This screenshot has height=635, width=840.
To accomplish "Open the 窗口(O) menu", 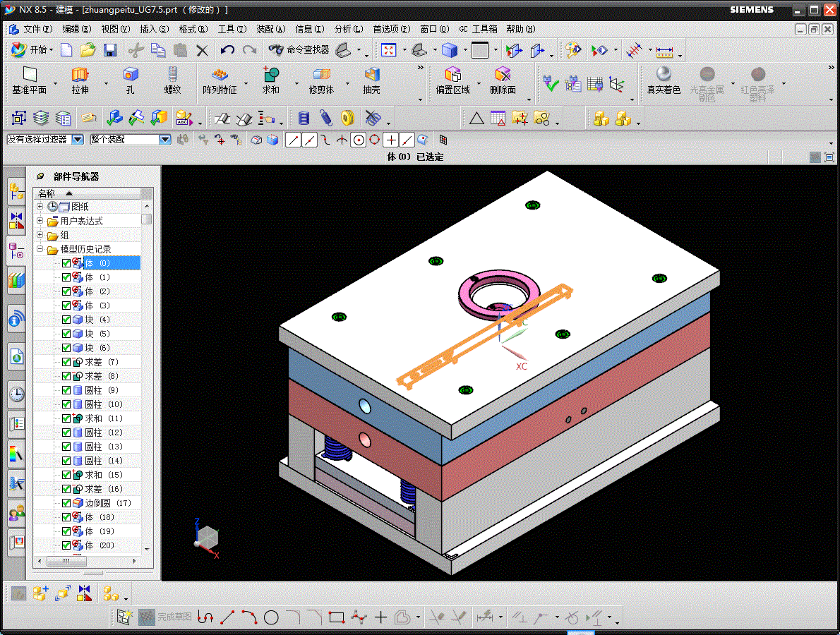I will [434, 29].
